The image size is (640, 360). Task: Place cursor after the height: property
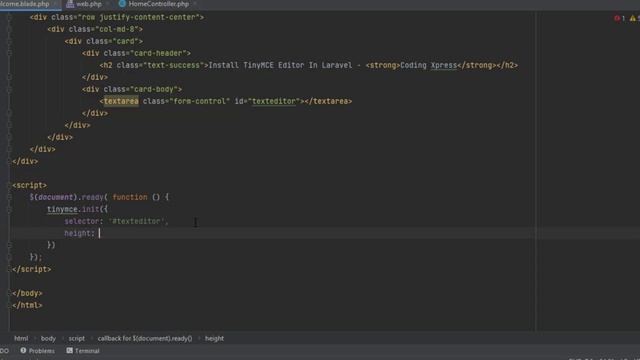click(x=100, y=233)
